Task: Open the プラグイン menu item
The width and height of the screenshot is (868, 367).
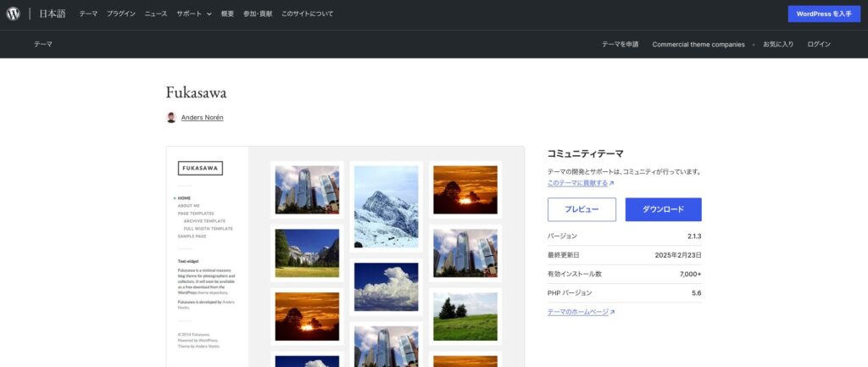Action: pos(120,14)
